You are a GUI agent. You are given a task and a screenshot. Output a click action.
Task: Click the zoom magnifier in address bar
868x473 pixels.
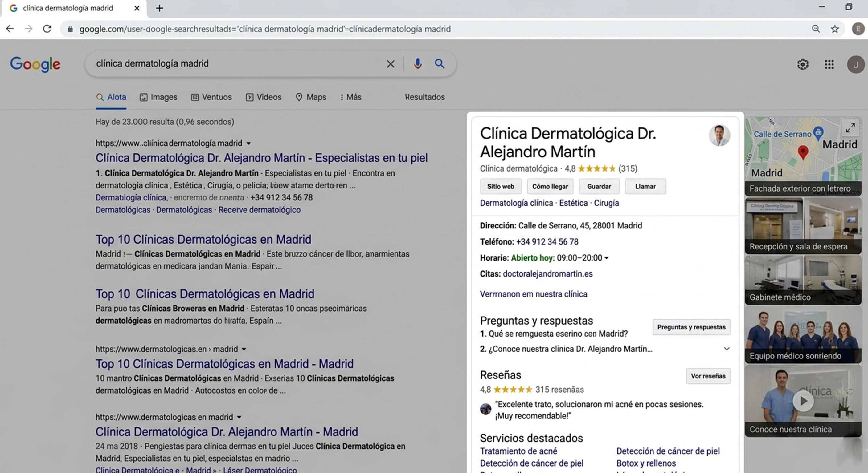[x=816, y=29]
